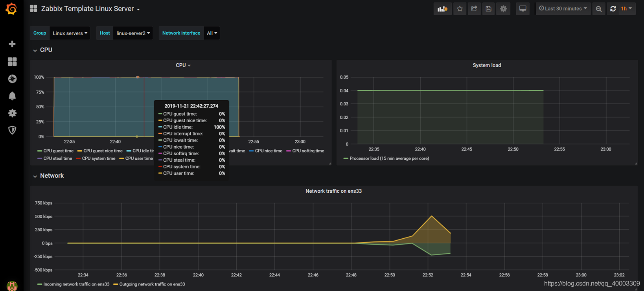This screenshot has width=644, height=291.
Task: Open the 1h refresh interval dropdown
Action: coord(627,9)
